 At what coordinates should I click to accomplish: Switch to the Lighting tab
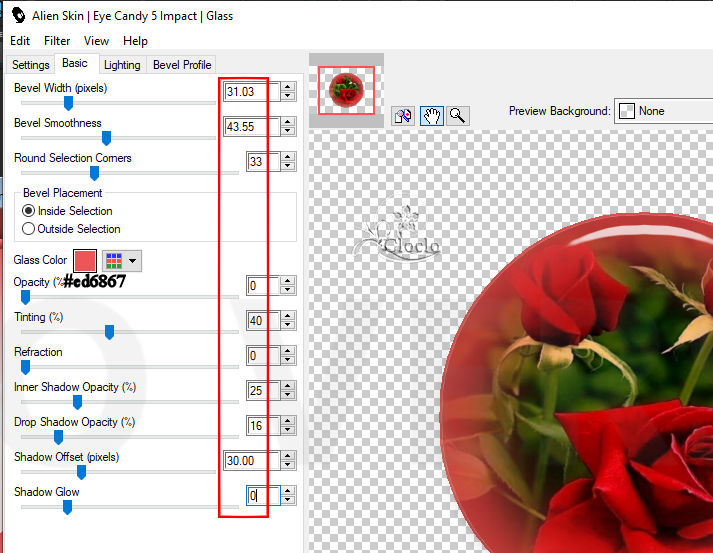pos(122,65)
